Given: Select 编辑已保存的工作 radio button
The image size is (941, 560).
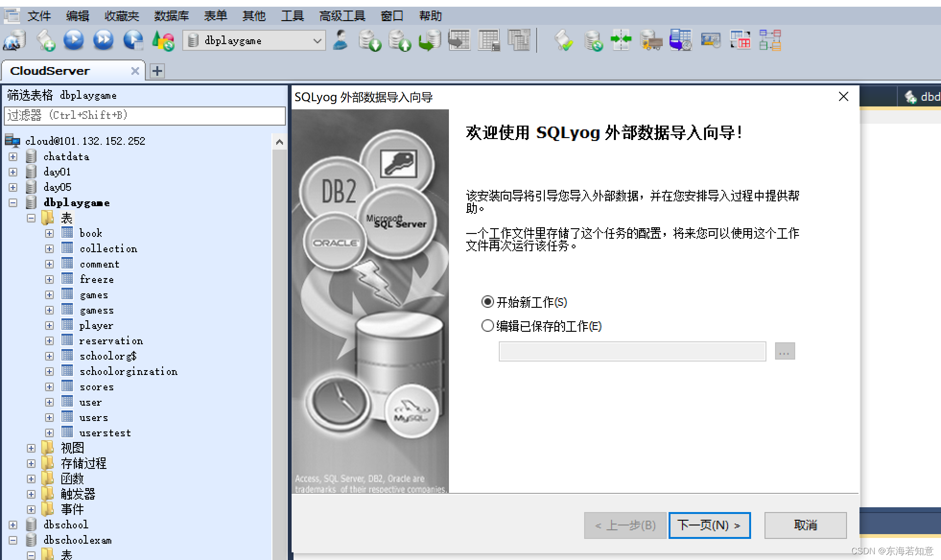Looking at the screenshot, I should (487, 326).
